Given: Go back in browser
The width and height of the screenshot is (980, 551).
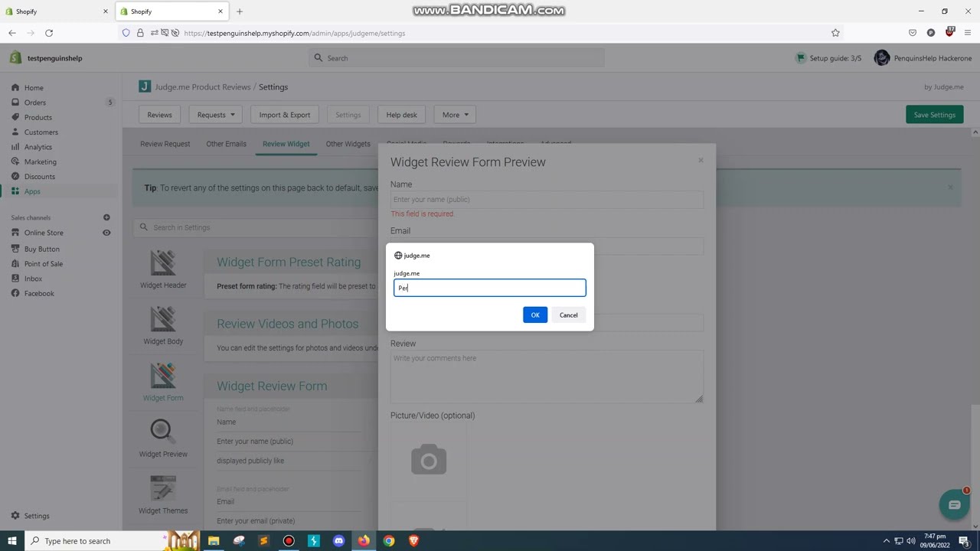Looking at the screenshot, I should pos(12,33).
